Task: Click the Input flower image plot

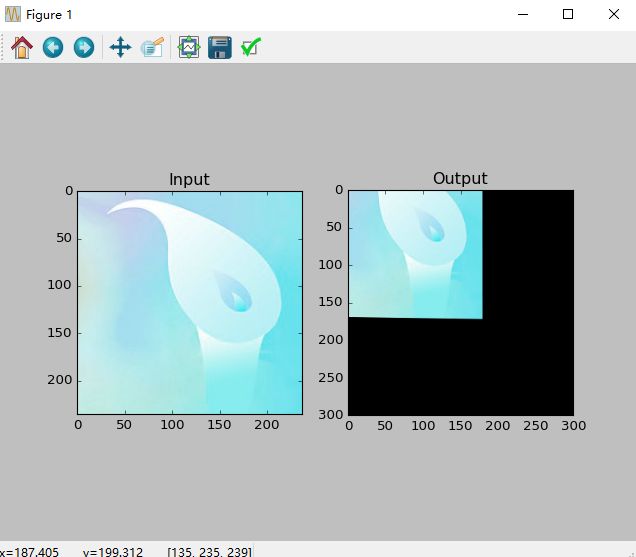Action: tap(190, 303)
